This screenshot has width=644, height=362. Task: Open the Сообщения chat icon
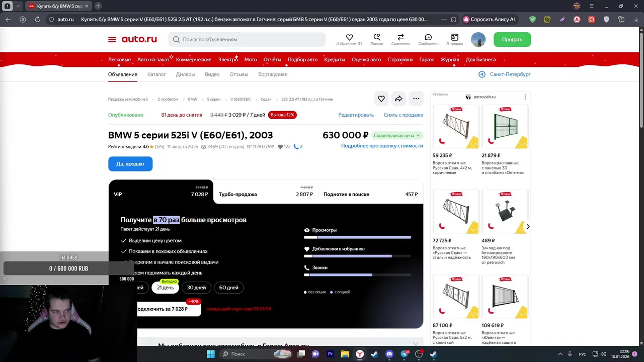click(x=428, y=37)
